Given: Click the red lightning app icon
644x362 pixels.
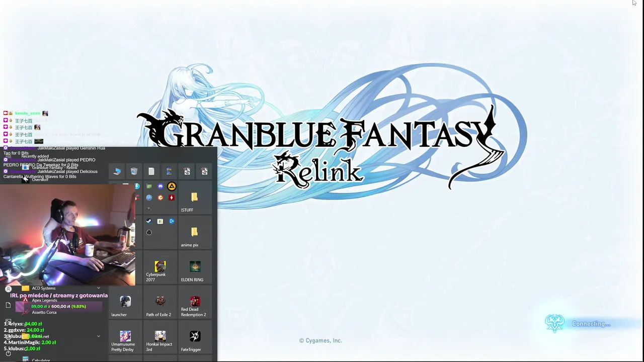Looking at the screenshot, I should tap(172, 198).
